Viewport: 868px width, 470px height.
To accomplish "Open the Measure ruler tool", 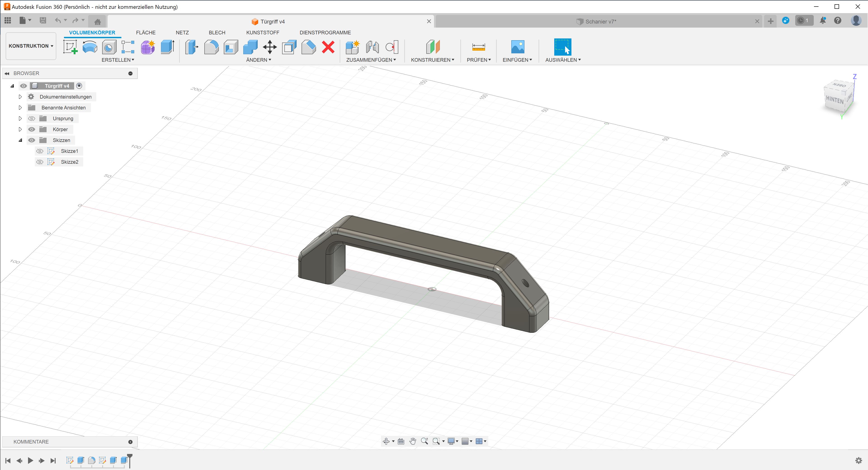I will [x=479, y=47].
